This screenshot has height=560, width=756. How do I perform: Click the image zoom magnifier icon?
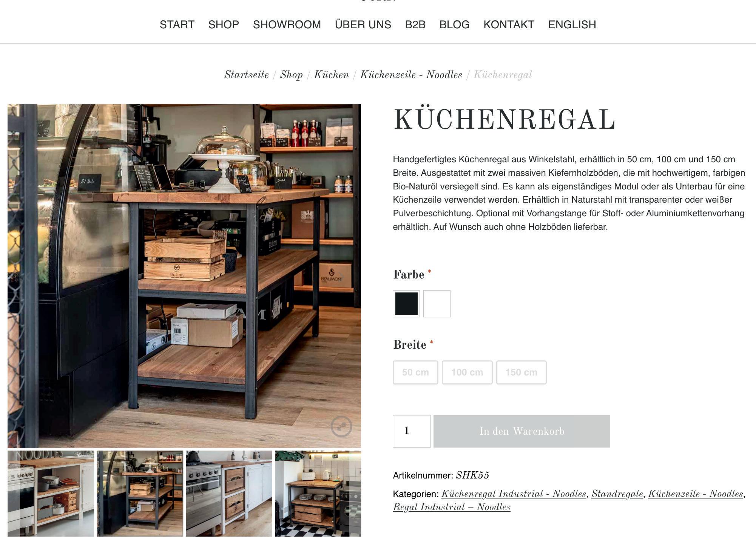(x=341, y=426)
